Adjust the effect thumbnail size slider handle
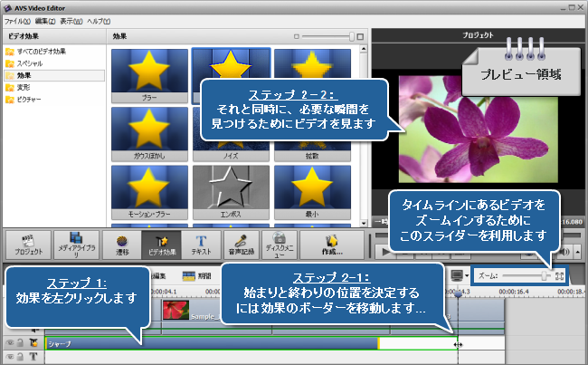The width and height of the screenshot is (588, 365). (x=351, y=36)
